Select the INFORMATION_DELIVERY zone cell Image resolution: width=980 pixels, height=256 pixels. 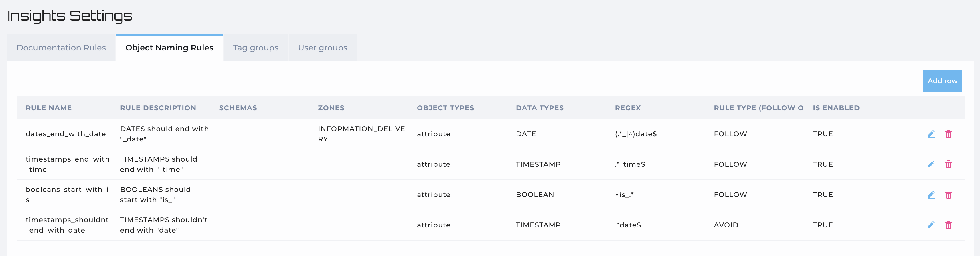[361, 134]
